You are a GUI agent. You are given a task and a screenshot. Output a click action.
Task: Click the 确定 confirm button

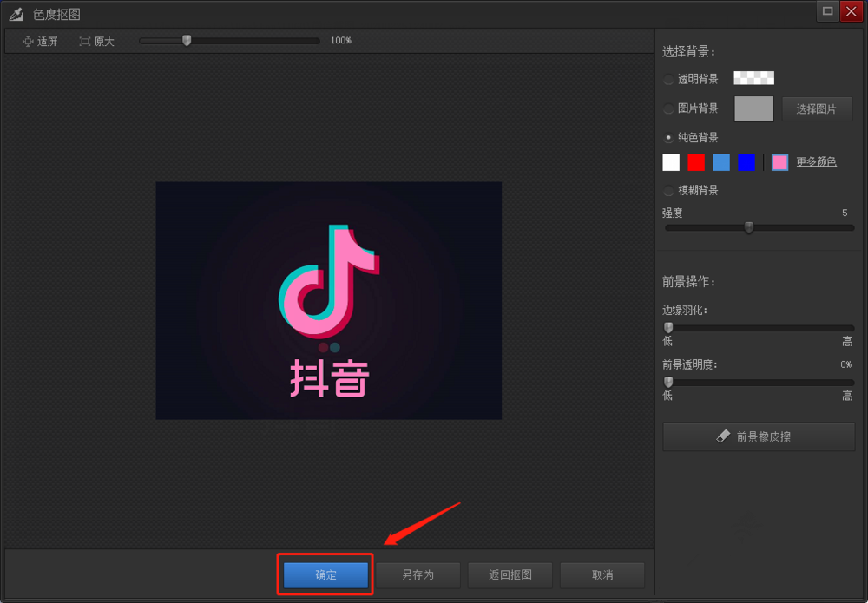pos(325,574)
